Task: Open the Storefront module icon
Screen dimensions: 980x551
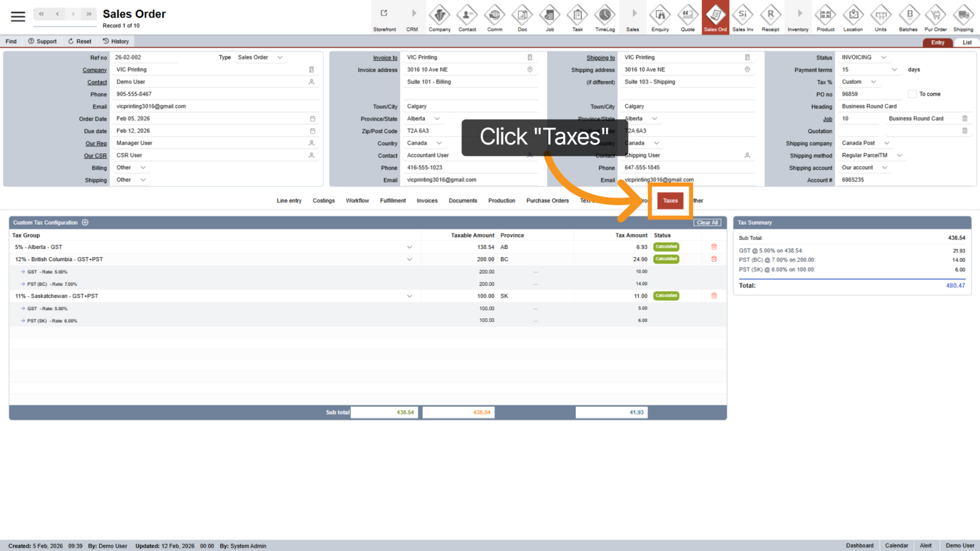Action: [x=384, y=17]
